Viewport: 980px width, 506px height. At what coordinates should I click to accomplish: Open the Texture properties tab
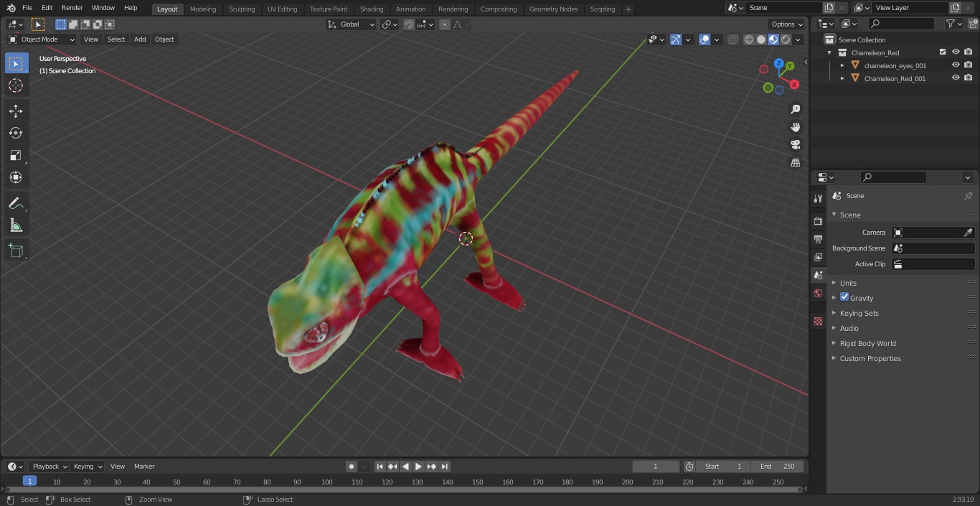coord(818,321)
